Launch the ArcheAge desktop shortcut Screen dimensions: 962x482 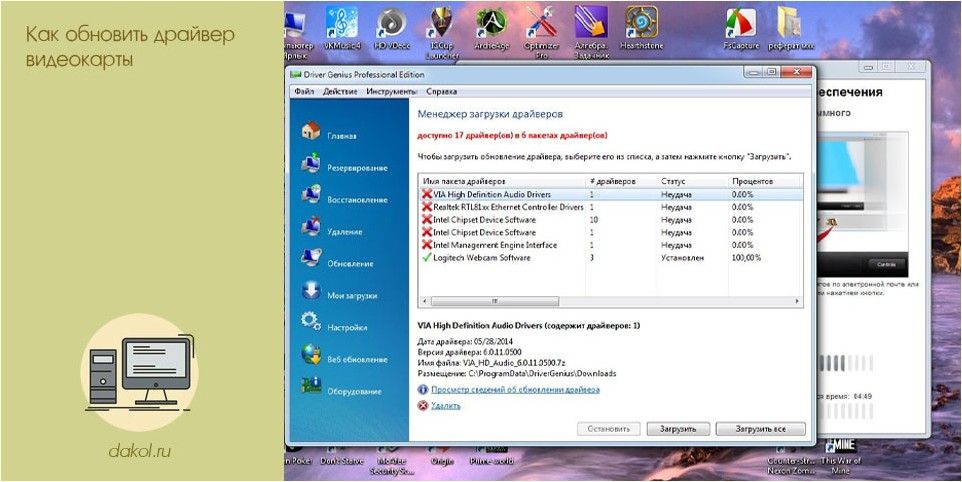492,29
